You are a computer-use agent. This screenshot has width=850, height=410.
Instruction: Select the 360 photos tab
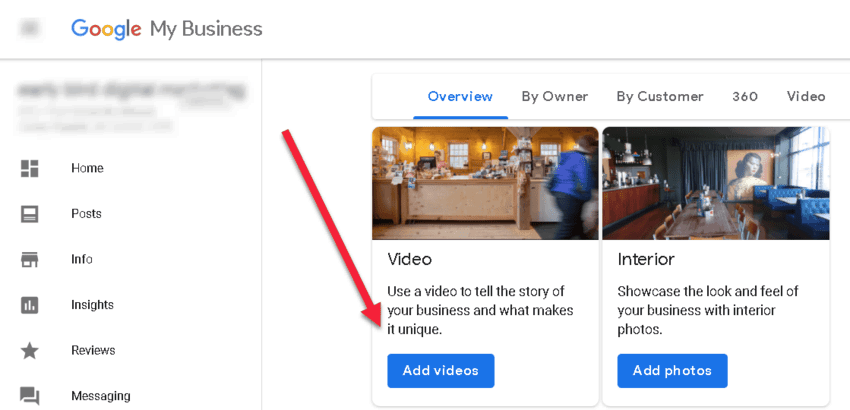(745, 97)
